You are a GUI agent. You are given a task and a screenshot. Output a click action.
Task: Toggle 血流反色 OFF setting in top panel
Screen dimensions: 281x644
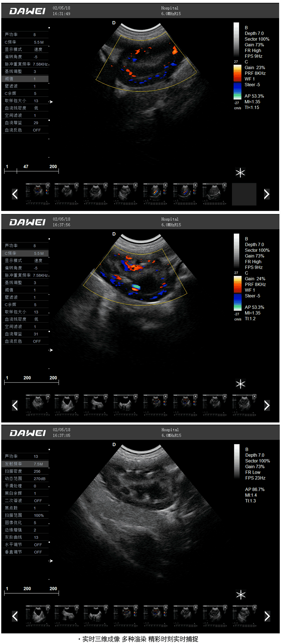[25, 130]
